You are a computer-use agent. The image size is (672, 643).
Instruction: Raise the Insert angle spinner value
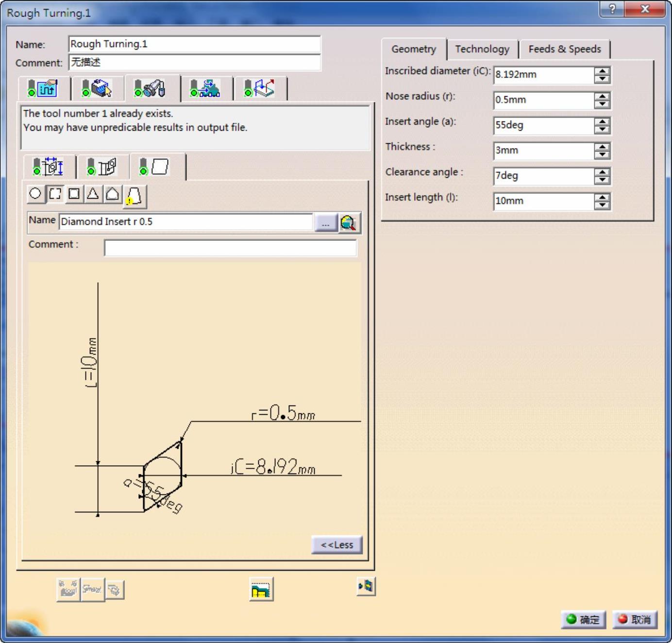coord(602,122)
